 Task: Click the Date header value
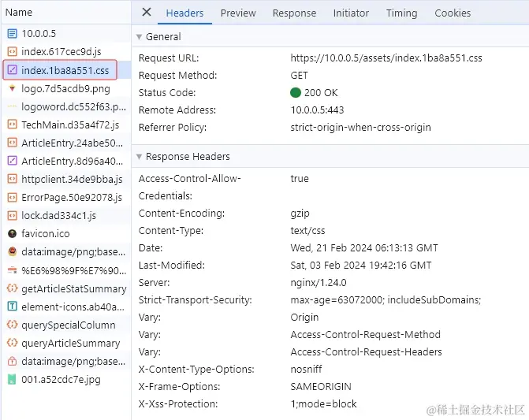364,248
